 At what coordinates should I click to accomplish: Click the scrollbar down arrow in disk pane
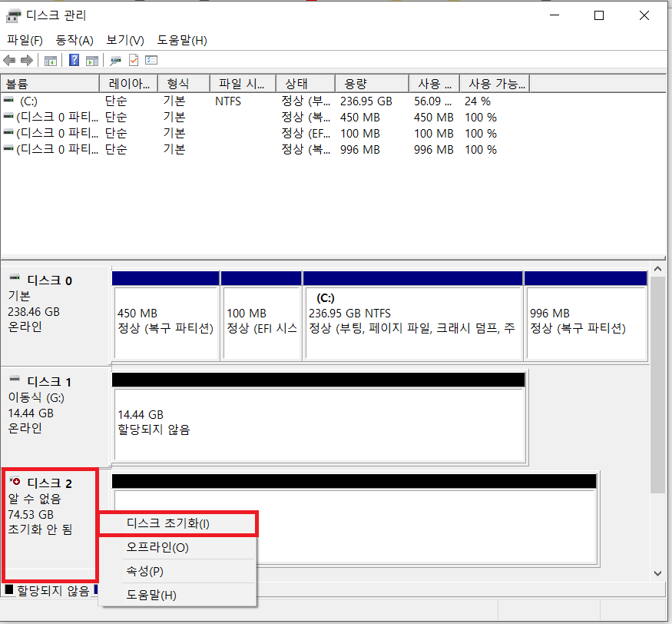tap(658, 573)
